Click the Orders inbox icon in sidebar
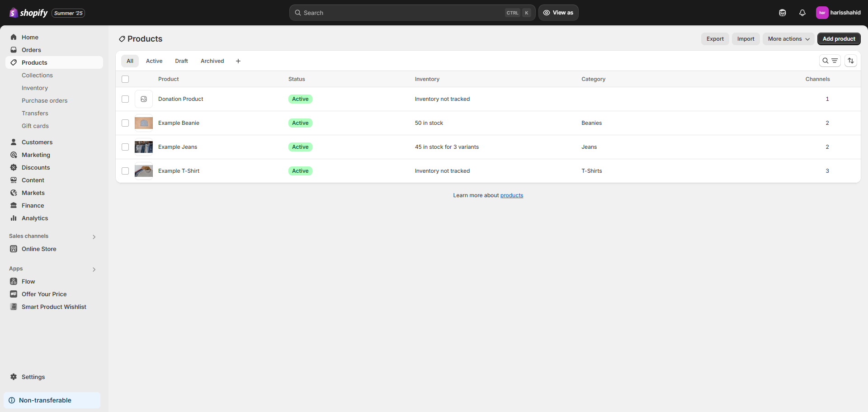Viewport: 868px width, 412px height. [x=14, y=50]
